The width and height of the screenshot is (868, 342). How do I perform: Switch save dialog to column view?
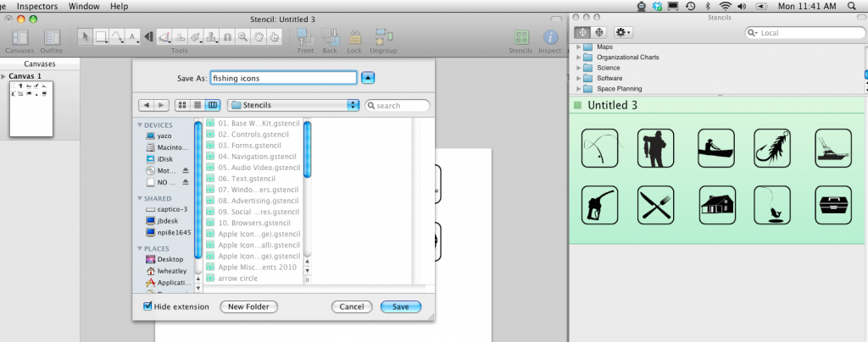pyautogui.click(x=213, y=105)
